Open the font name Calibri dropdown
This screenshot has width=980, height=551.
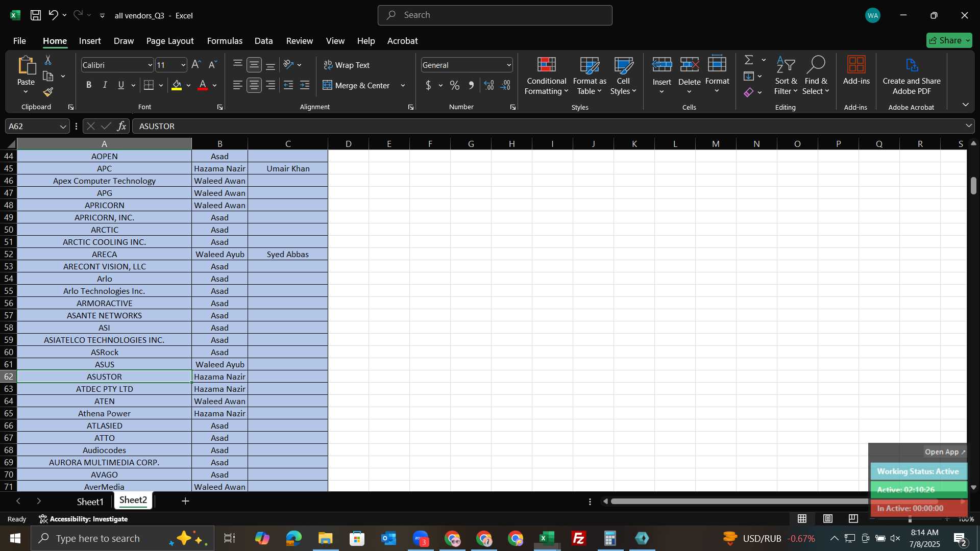[x=150, y=65]
